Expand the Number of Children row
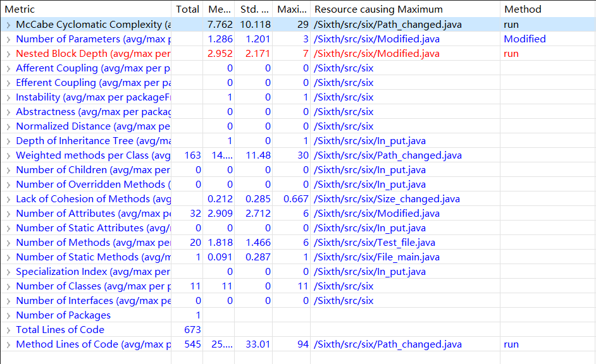 [8, 171]
